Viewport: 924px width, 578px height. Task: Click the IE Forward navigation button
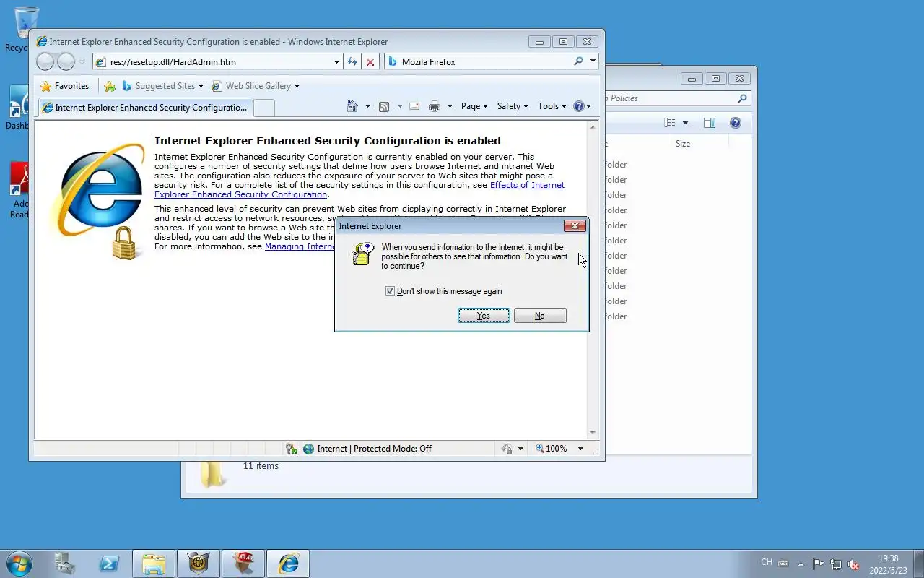[x=66, y=62]
